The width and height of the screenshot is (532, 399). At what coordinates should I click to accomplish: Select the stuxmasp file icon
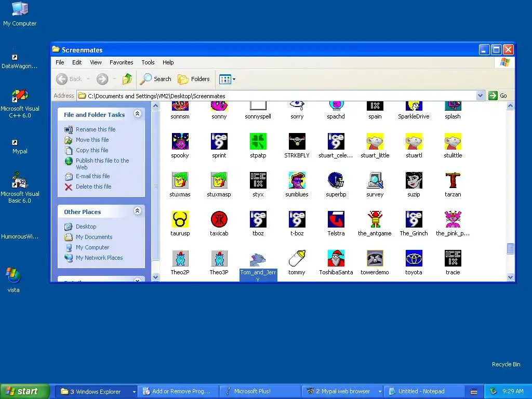click(x=219, y=180)
